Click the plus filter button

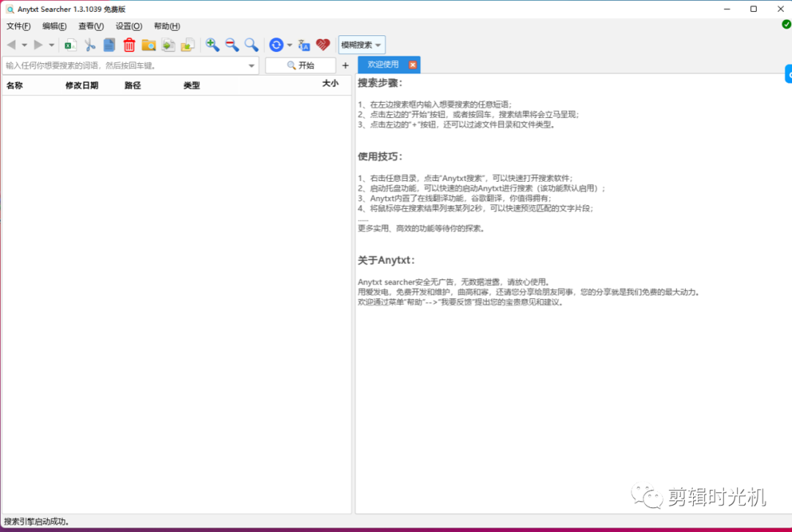(x=345, y=66)
